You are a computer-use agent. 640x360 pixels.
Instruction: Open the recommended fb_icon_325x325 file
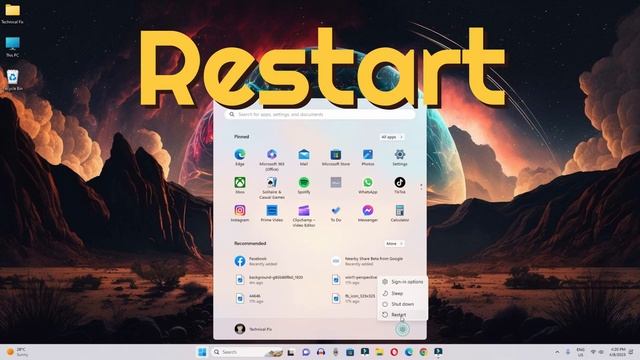[353, 298]
